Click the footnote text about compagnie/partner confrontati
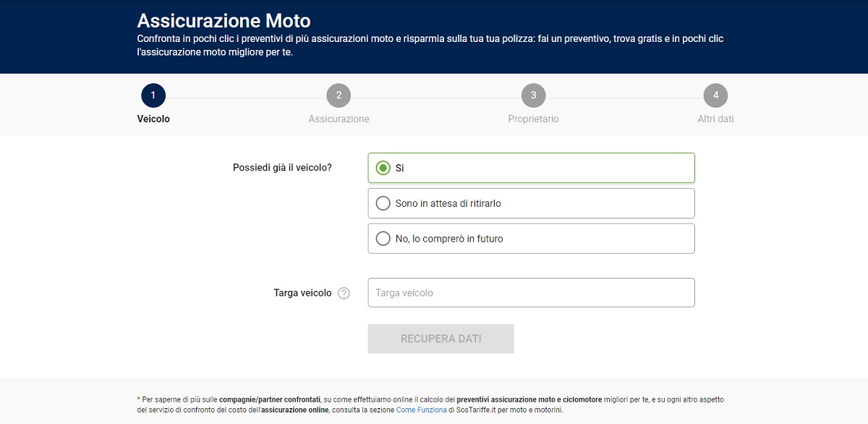The image size is (868, 424). 430,404
